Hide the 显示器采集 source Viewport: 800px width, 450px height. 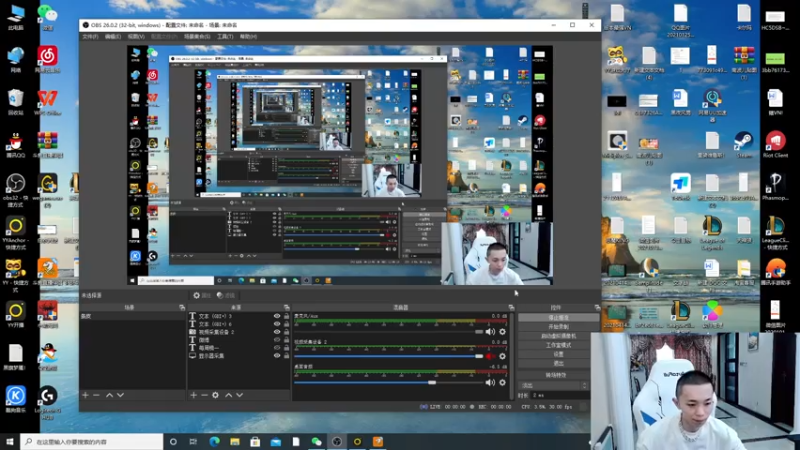277,356
